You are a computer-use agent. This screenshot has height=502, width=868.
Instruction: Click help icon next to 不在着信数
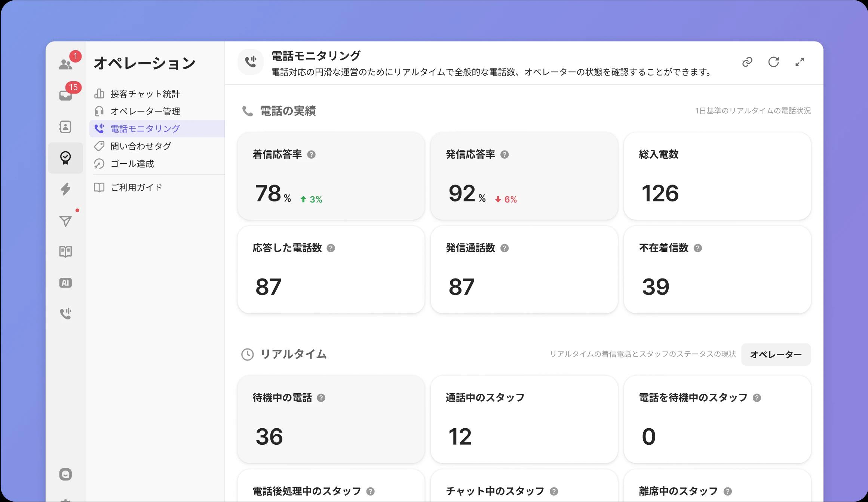point(697,248)
